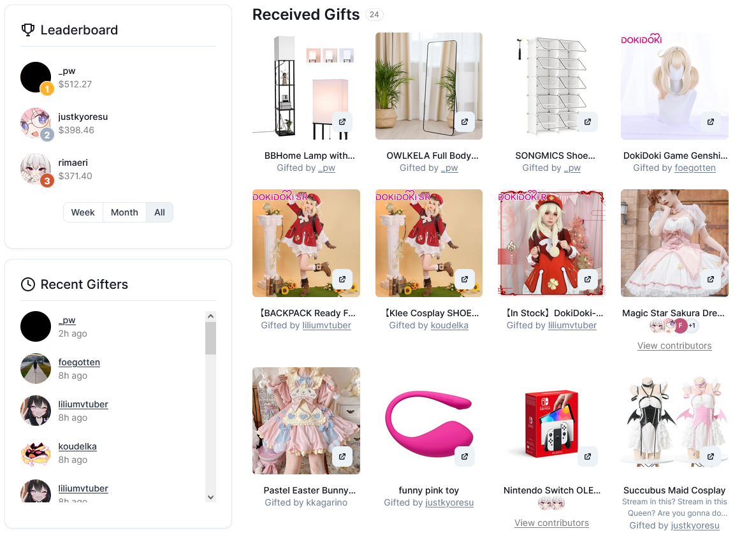This screenshot has width=756, height=540.
Task: Open external link on Succubus Maid Cosplay
Action: coord(710,456)
